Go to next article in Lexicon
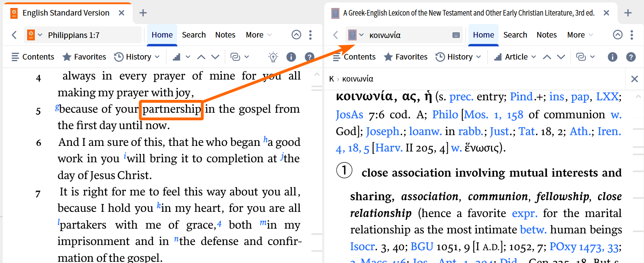This screenshot has width=644, height=263. [561, 57]
